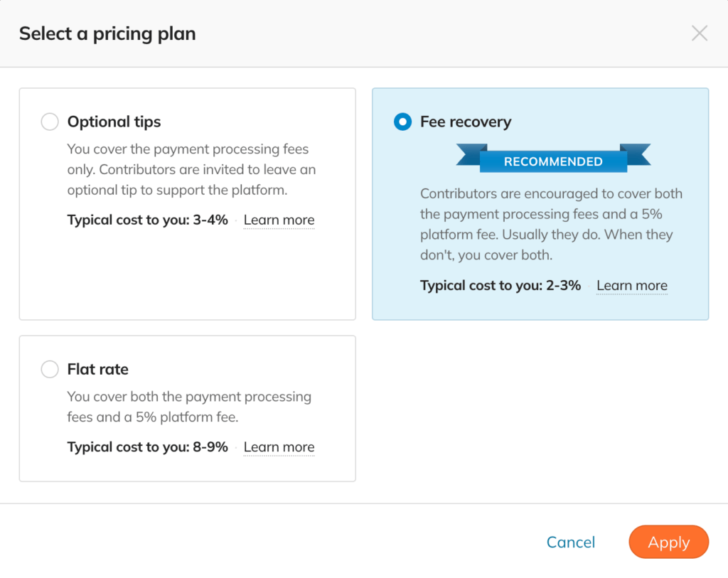Click the Typical cost 8-9% label
The height and width of the screenshot is (578, 728).
(148, 447)
